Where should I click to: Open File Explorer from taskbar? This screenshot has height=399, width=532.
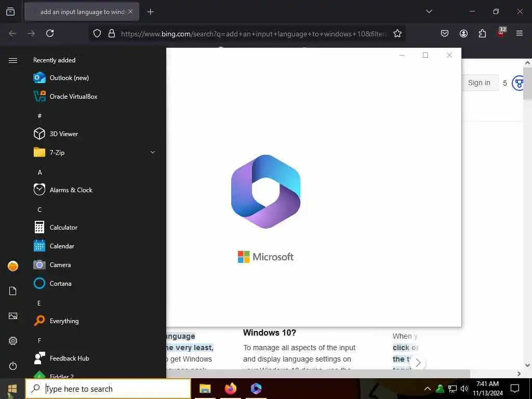coord(205,389)
